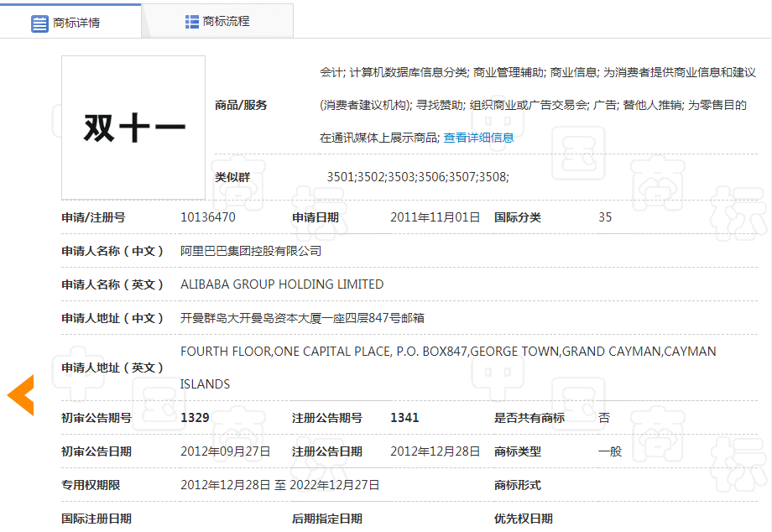The image size is (772, 532).
Task: Switch to the 商标流程 tab
Action: click(226, 20)
